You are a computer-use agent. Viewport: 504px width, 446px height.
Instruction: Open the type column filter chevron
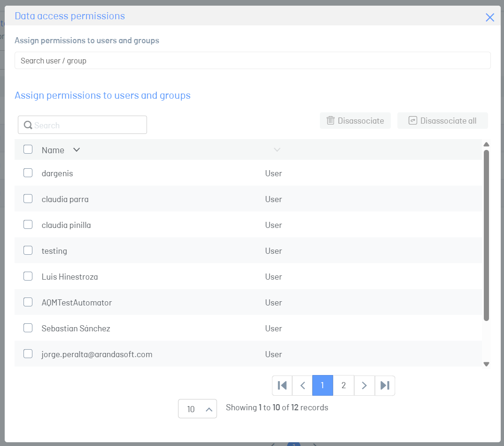tap(277, 150)
